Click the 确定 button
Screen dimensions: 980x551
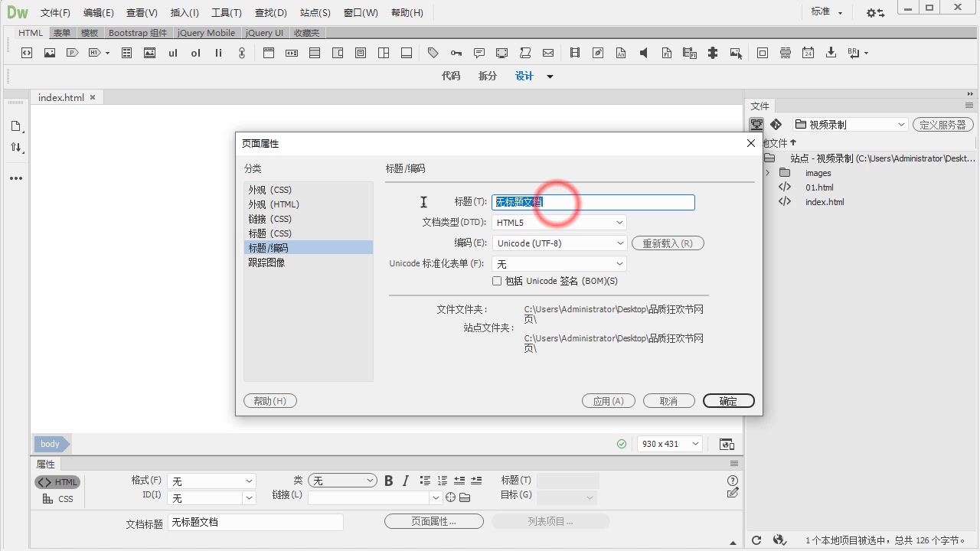728,401
